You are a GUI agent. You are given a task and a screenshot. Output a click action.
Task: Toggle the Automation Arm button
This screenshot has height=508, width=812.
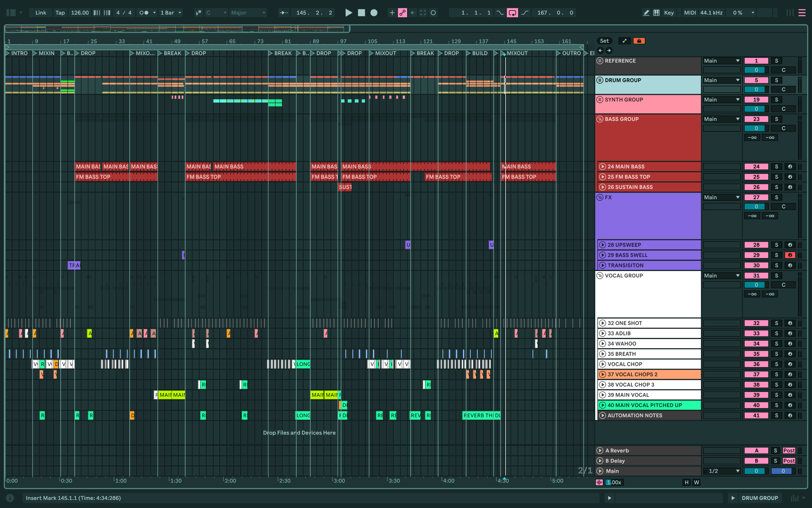[x=402, y=13]
